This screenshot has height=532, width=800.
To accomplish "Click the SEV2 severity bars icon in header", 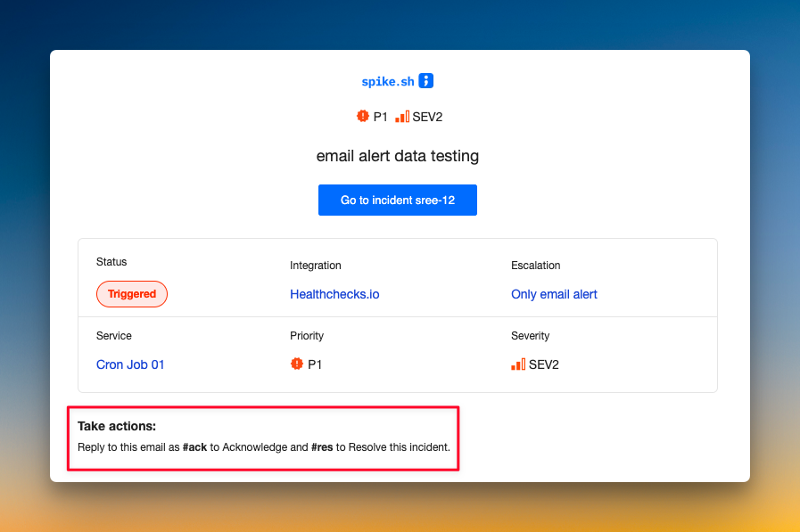I will pos(402,117).
